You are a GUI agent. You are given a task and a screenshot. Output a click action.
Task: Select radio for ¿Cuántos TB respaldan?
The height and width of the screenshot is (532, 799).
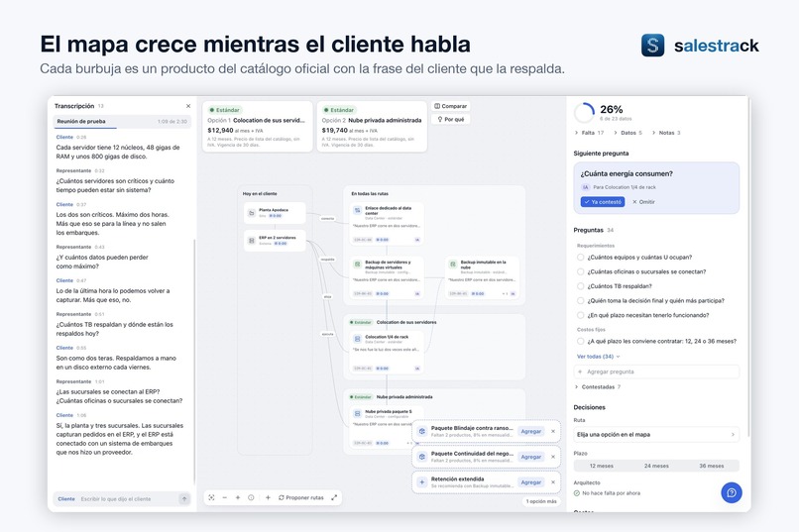pos(580,286)
